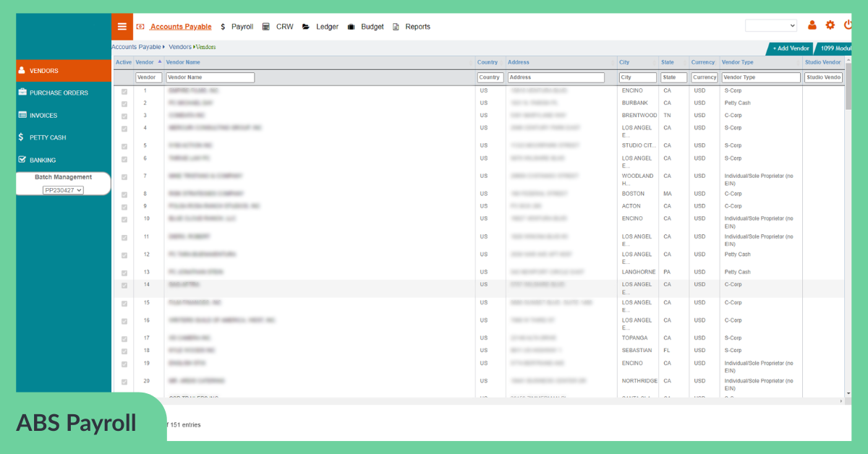The height and width of the screenshot is (454, 868).
Task: Click the City filter field
Action: (638, 77)
